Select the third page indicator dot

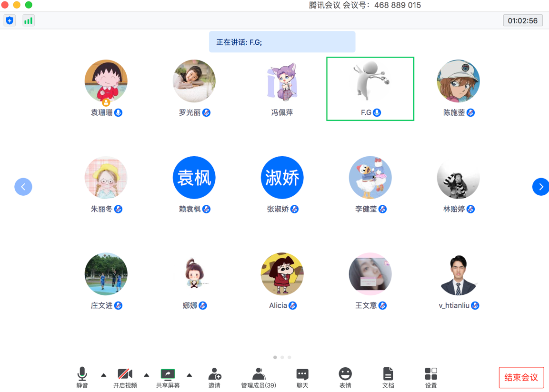click(289, 357)
